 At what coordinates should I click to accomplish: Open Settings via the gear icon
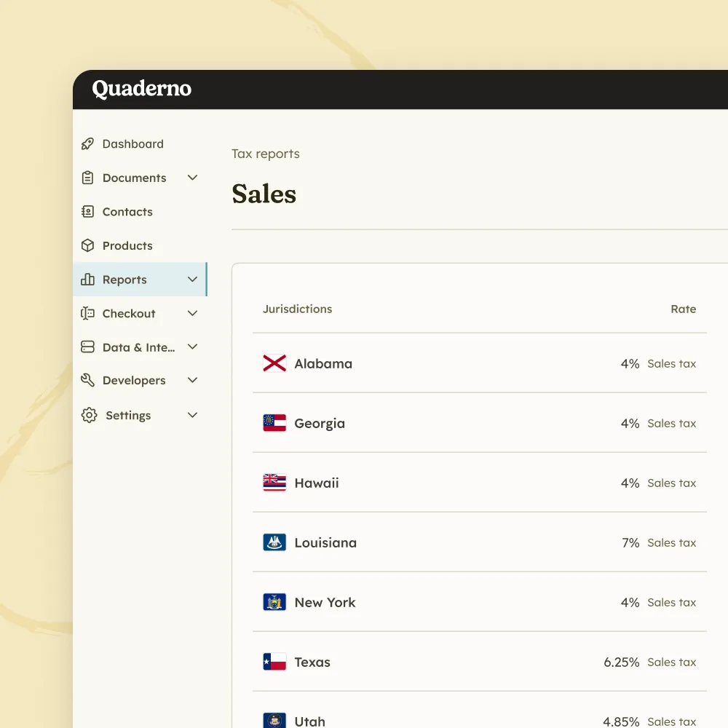(87, 415)
